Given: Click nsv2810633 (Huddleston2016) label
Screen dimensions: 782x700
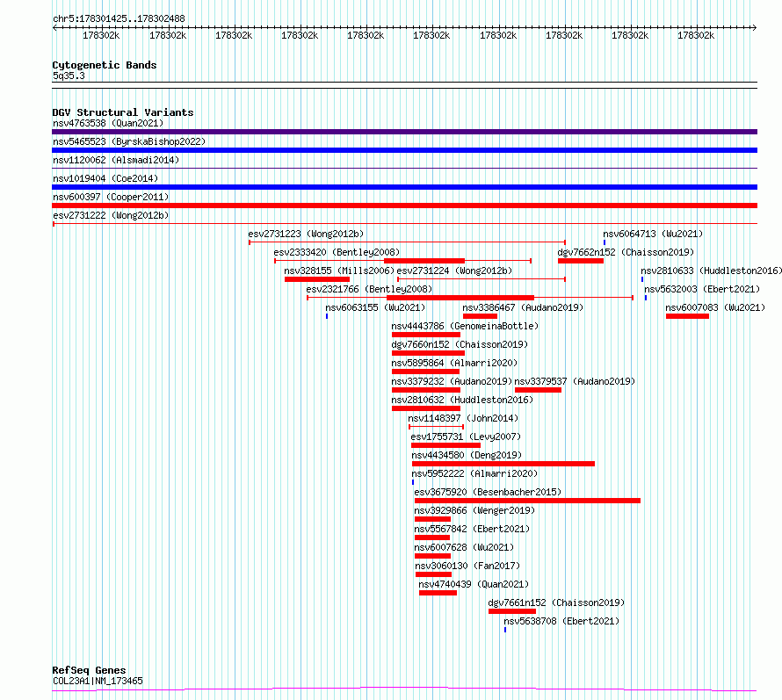Looking at the screenshot, I should pyautogui.click(x=711, y=271).
